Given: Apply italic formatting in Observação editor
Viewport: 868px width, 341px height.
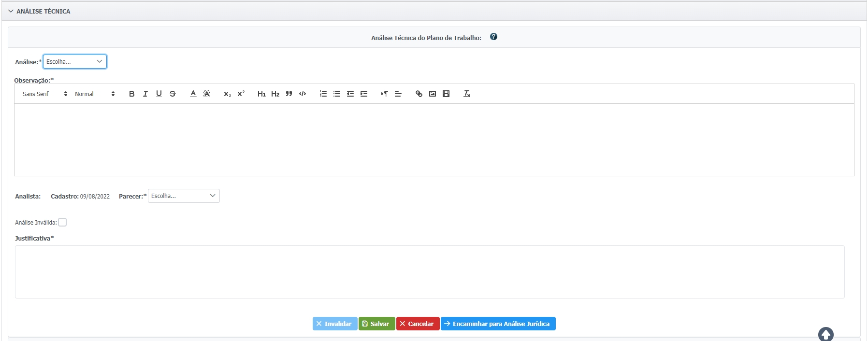Looking at the screenshot, I should pyautogui.click(x=145, y=94).
